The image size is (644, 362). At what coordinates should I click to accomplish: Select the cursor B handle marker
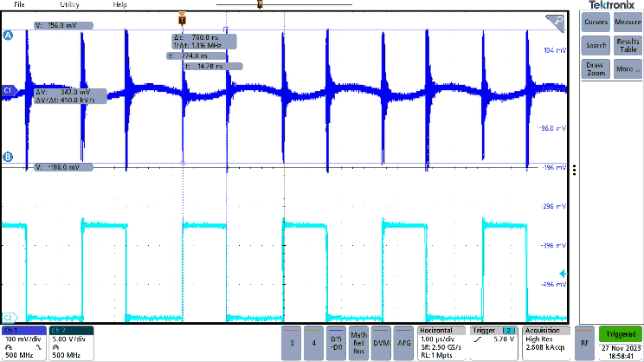point(8,157)
